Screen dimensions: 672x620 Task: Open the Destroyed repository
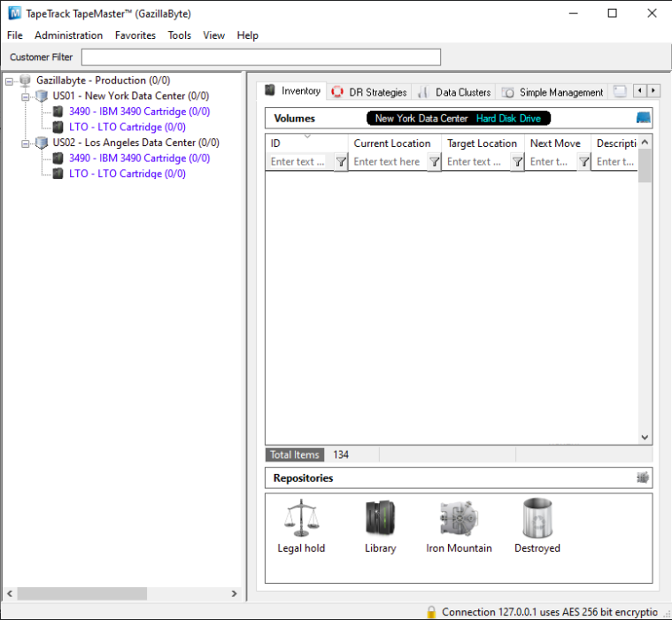point(537,525)
